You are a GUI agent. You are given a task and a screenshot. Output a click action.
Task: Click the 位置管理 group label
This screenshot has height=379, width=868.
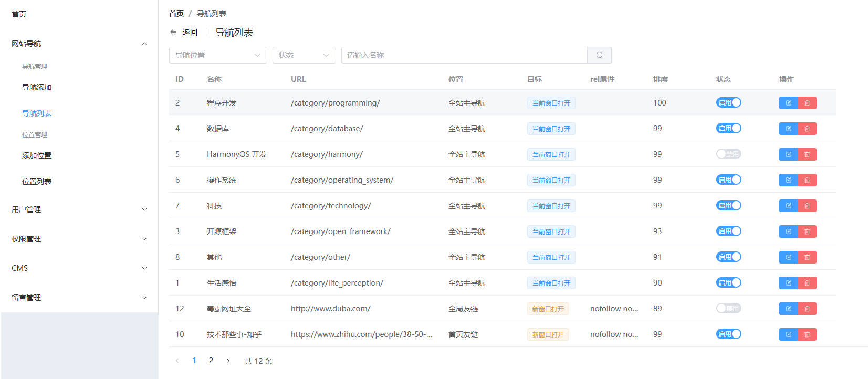coord(35,135)
